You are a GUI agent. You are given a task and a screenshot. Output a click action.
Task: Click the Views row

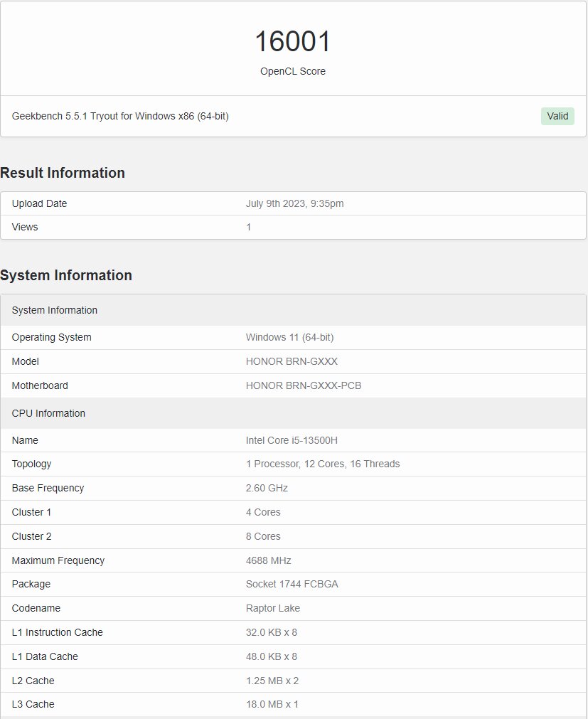[x=294, y=227]
